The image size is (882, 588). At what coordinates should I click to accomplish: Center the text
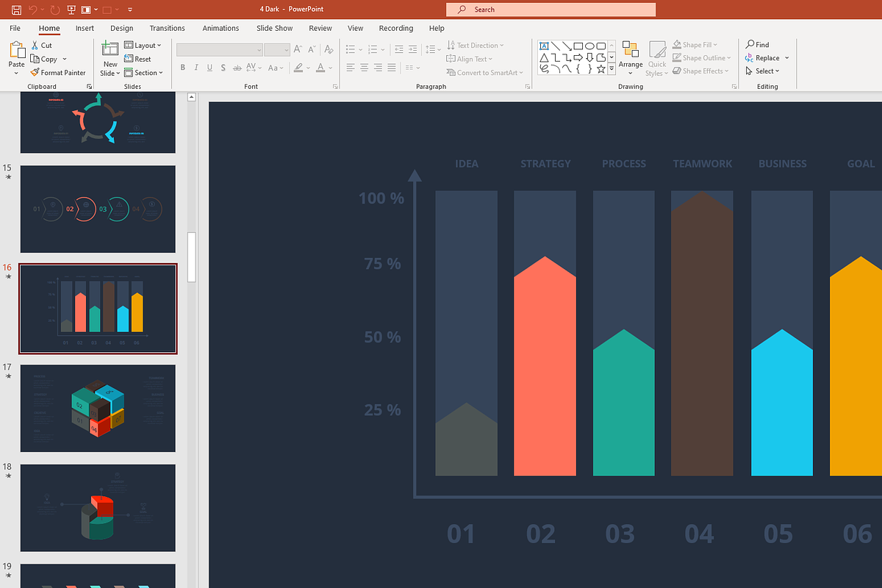(x=365, y=68)
